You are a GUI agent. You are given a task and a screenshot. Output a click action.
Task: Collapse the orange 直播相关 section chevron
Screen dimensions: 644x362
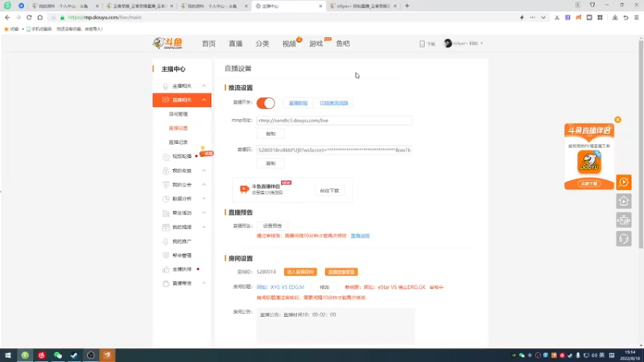pos(204,100)
